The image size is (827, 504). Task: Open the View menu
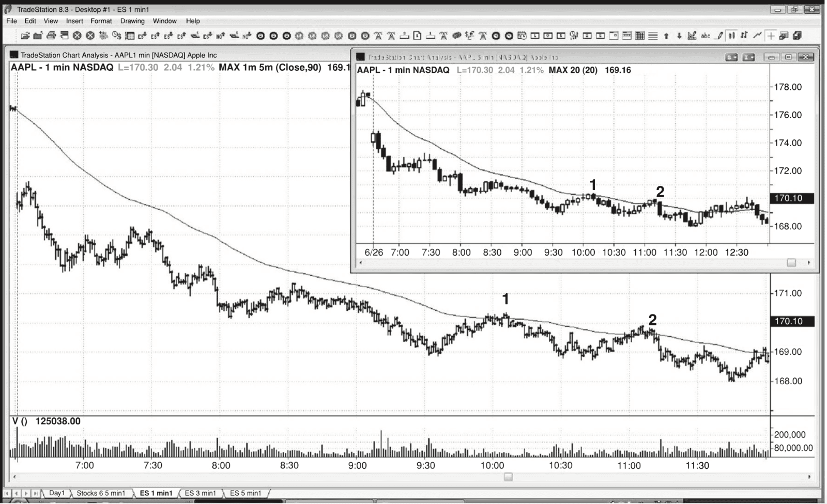point(51,21)
